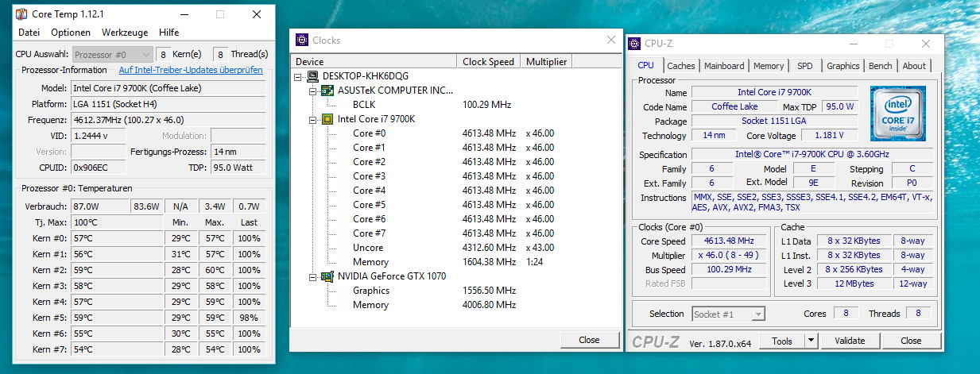Viewport: 980px width, 374px height.
Task: Open the Socket #1 selection dropdown in CPU-Z
Action: coord(729,314)
